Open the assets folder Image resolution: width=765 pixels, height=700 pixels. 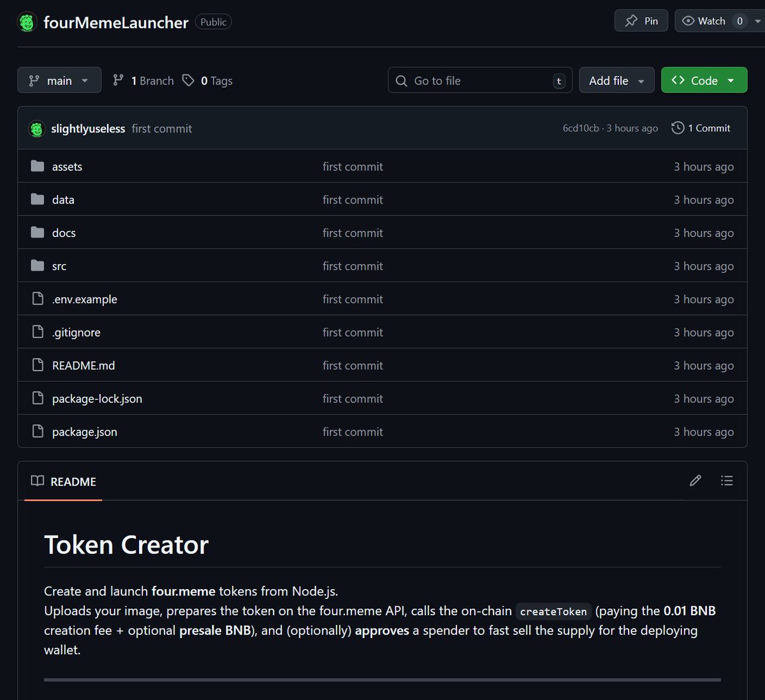pos(67,166)
